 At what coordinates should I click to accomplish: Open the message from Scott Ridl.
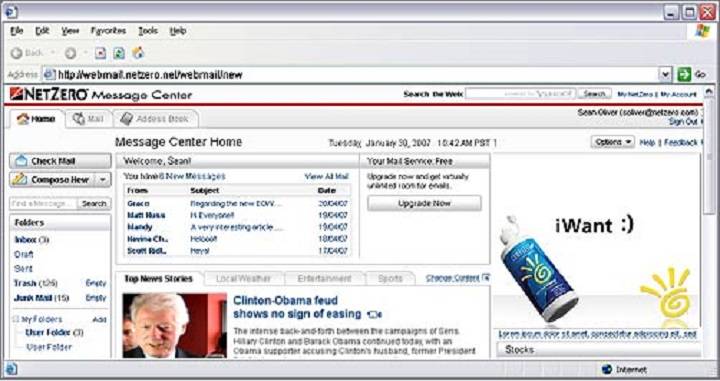(x=146, y=251)
